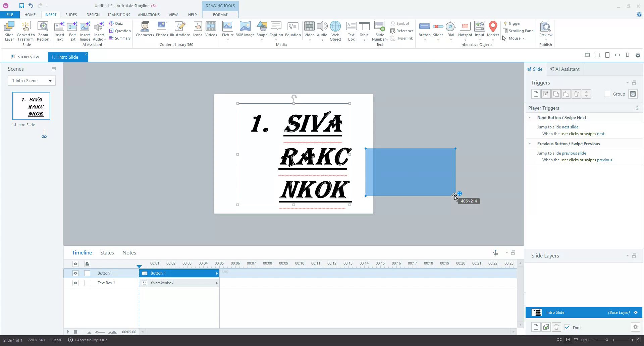Open the TRANSITIONS ribbon tab
Viewport: 644px width, 346px height.
pyautogui.click(x=118, y=15)
